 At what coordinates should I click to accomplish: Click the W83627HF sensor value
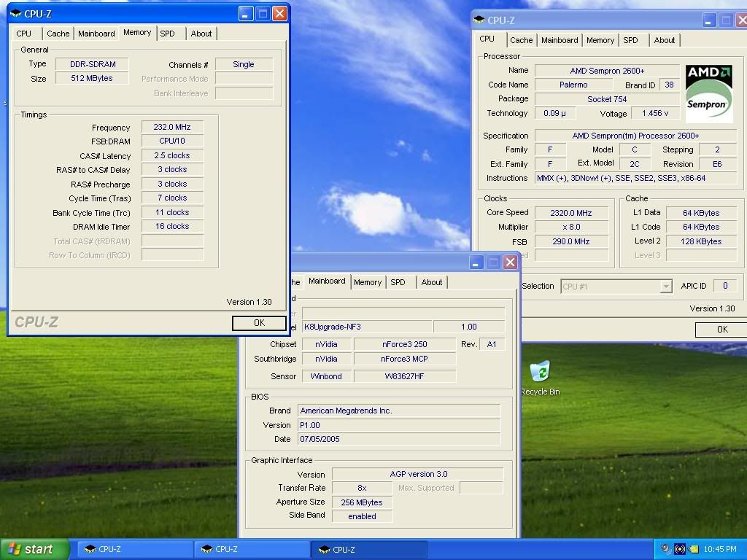pyautogui.click(x=405, y=376)
